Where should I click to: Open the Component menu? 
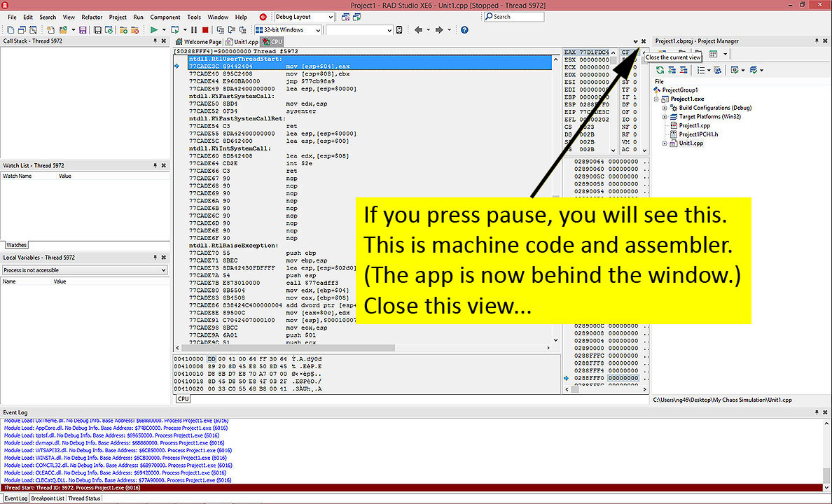click(165, 17)
